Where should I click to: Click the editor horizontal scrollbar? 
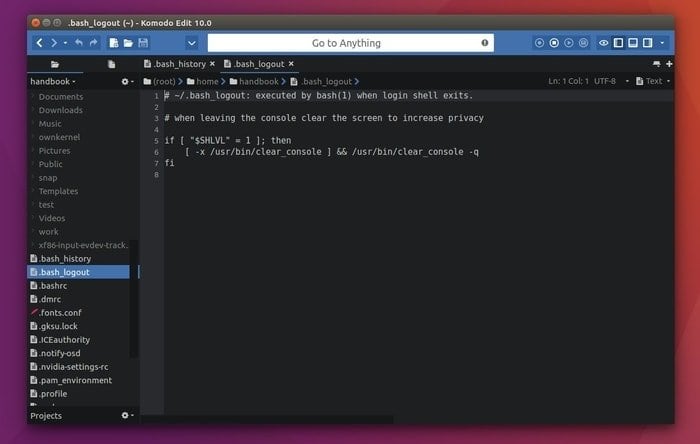pyautogui.click(x=267, y=419)
